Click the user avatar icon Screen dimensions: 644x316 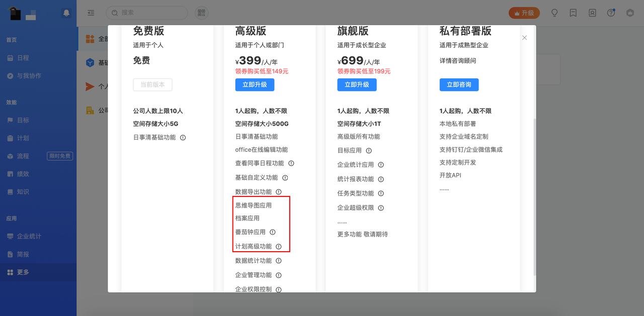pos(630,13)
